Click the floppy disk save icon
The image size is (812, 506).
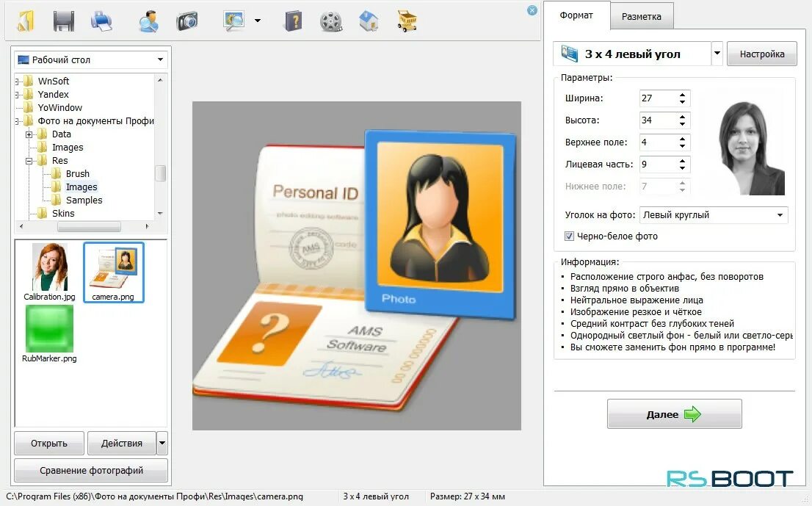tap(63, 21)
